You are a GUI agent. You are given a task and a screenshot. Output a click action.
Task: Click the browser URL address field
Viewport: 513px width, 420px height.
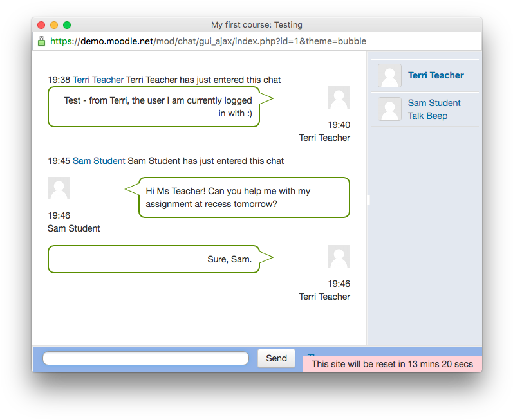pyautogui.click(x=257, y=41)
